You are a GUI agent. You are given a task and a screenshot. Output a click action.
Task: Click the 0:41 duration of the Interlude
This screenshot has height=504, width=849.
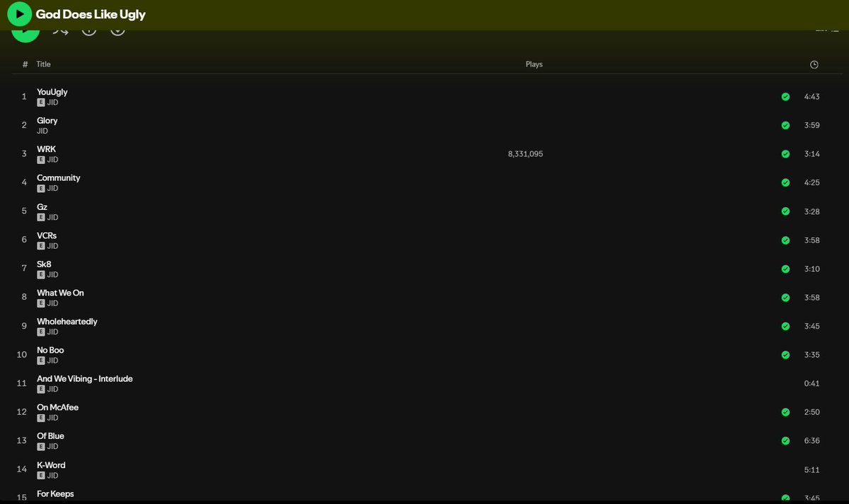point(812,384)
